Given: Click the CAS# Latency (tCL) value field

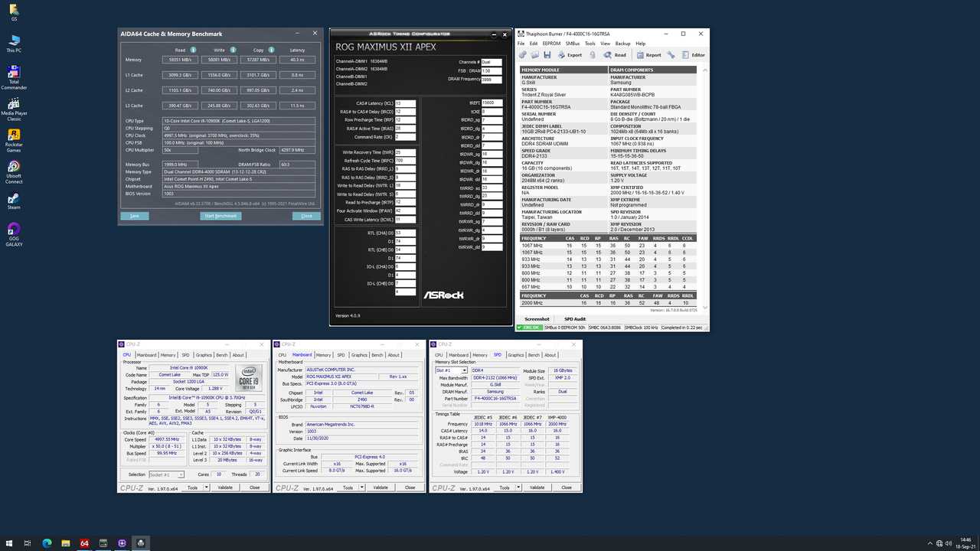Looking at the screenshot, I should (405, 103).
